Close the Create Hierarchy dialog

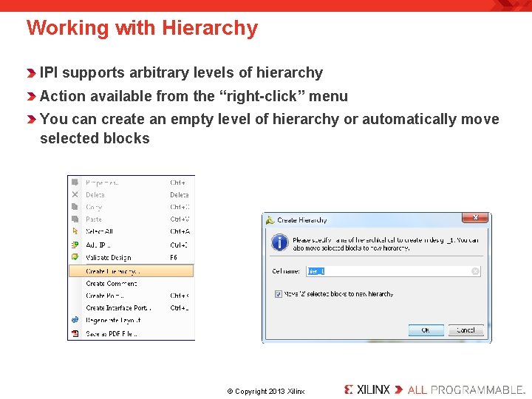[x=475, y=217]
